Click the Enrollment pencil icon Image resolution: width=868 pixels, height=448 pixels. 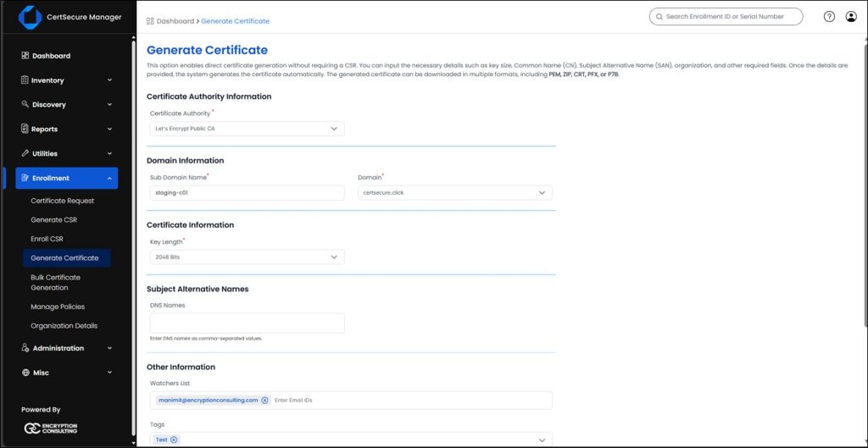coord(25,178)
